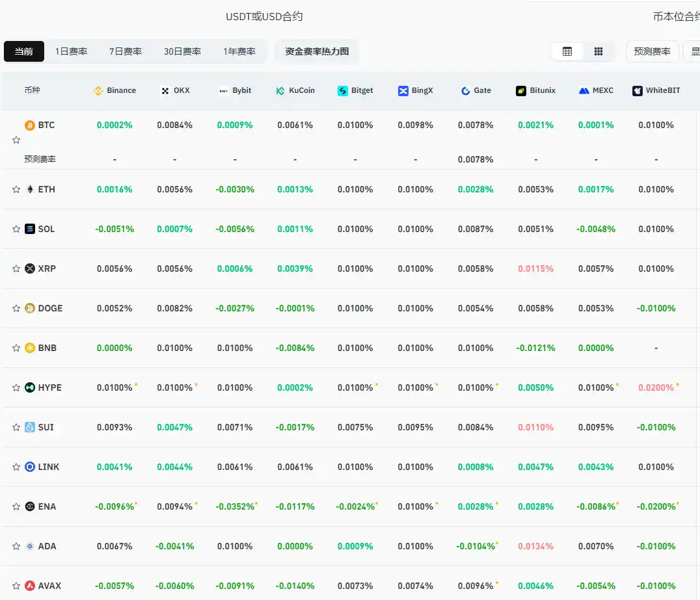700x600 pixels.
Task: Click the Binance exchange logo icon
Action: [99, 91]
